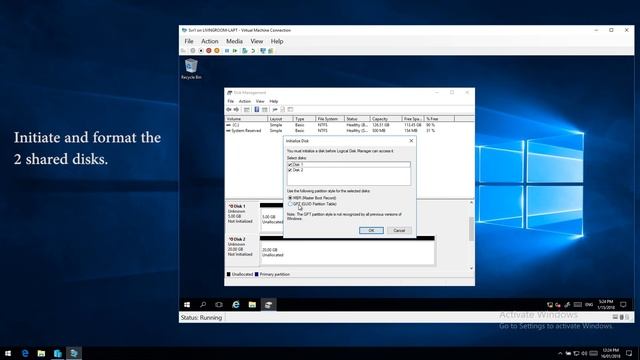
Task: Sort volumes by Status column header
Action: [x=357, y=119]
